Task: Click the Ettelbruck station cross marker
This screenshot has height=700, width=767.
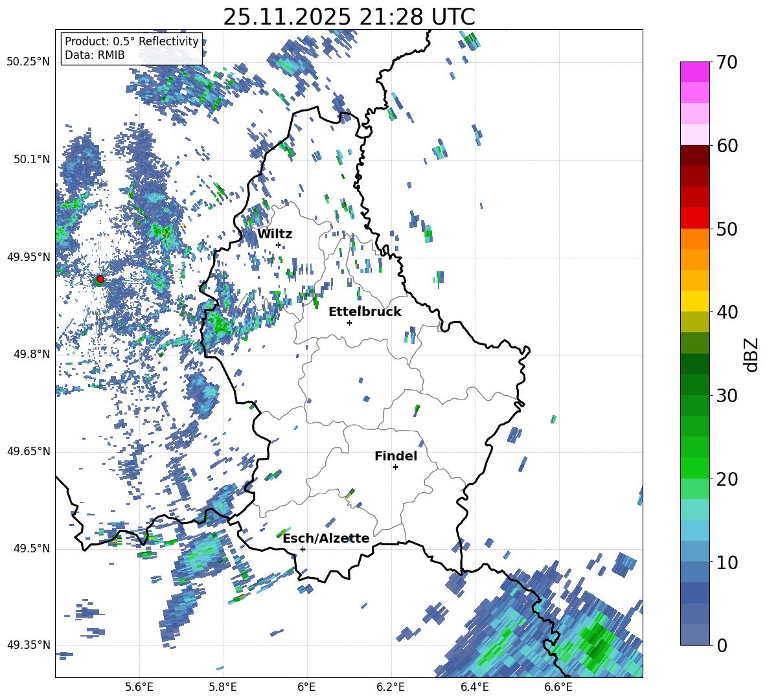Action: click(x=349, y=322)
